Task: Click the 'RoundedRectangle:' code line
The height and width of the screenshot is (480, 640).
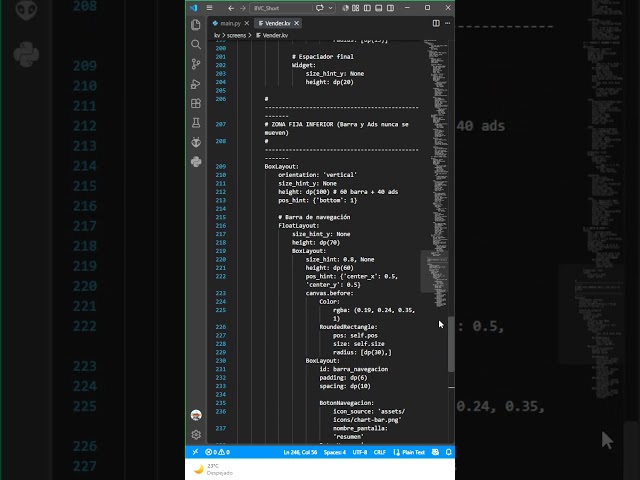Action: pyautogui.click(x=348, y=327)
